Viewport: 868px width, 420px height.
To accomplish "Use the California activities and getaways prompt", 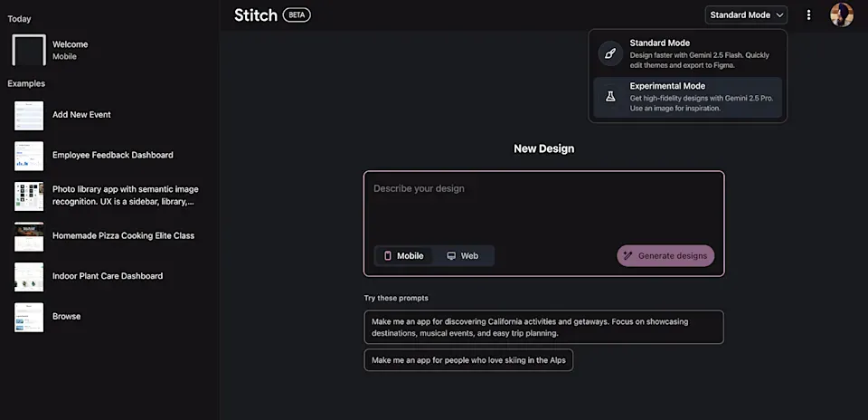I will tap(543, 327).
